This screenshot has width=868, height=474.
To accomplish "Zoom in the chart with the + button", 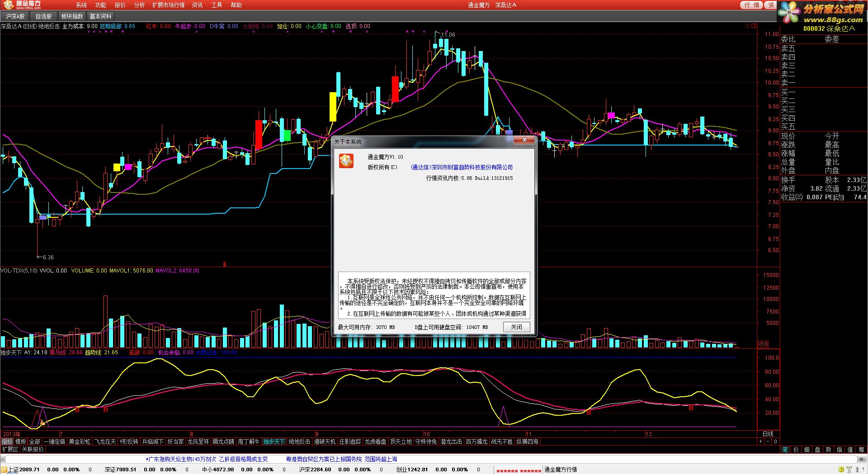I will 761,441.
